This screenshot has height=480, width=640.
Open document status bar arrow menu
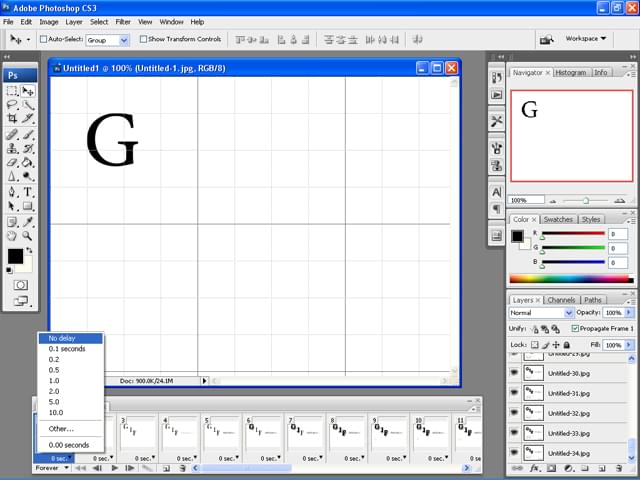point(204,381)
